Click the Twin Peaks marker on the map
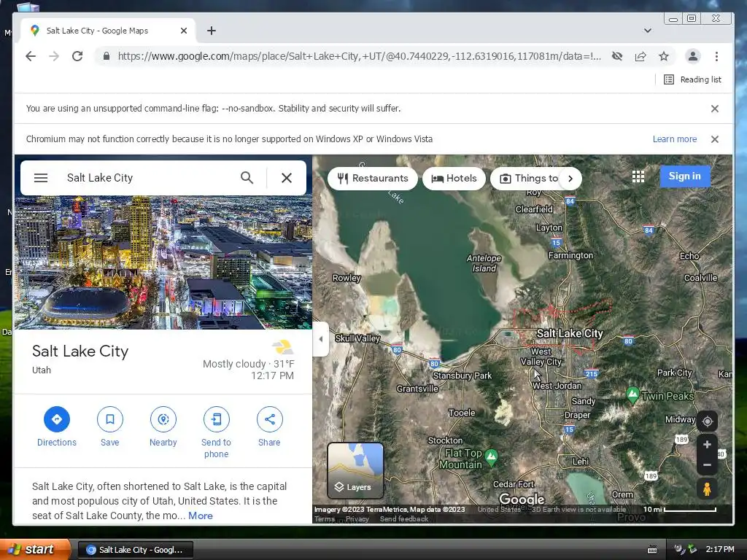Image resolution: width=747 pixels, height=560 pixels. [632, 394]
